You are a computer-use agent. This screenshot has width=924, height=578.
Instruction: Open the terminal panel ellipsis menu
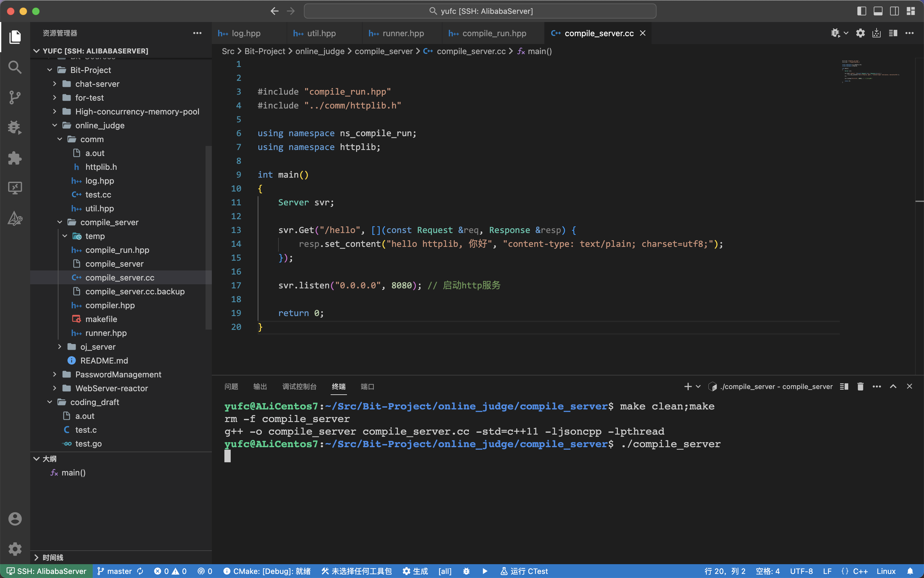pos(877,386)
